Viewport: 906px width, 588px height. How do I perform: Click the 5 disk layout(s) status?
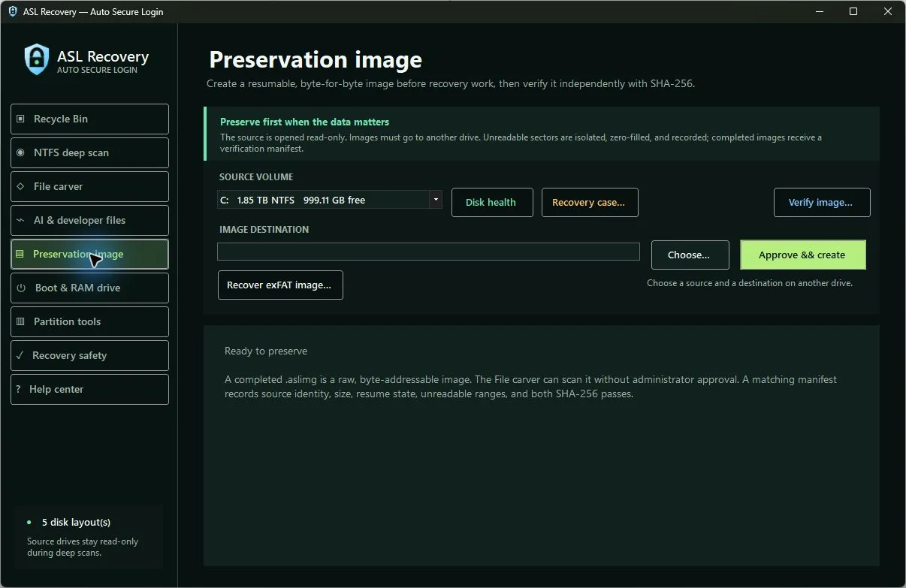pyautogui.click(x=76, y=522)
